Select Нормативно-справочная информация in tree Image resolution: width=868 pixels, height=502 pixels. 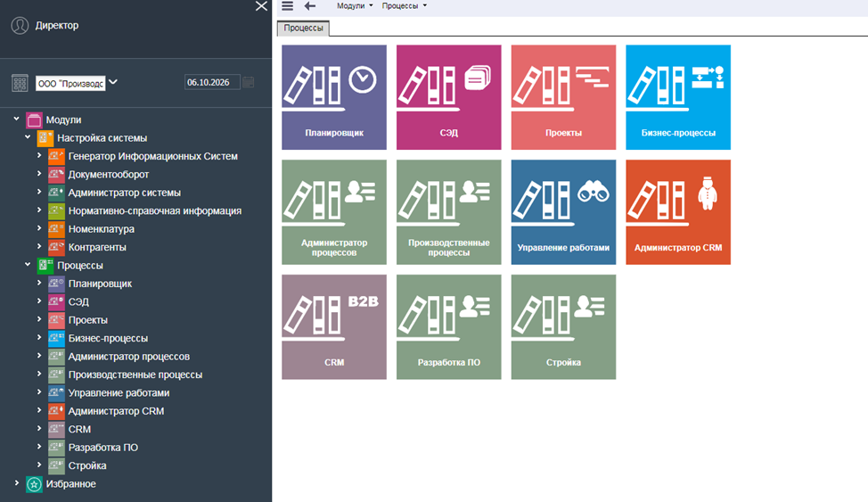pyautogui.click(x=155, y=211)
